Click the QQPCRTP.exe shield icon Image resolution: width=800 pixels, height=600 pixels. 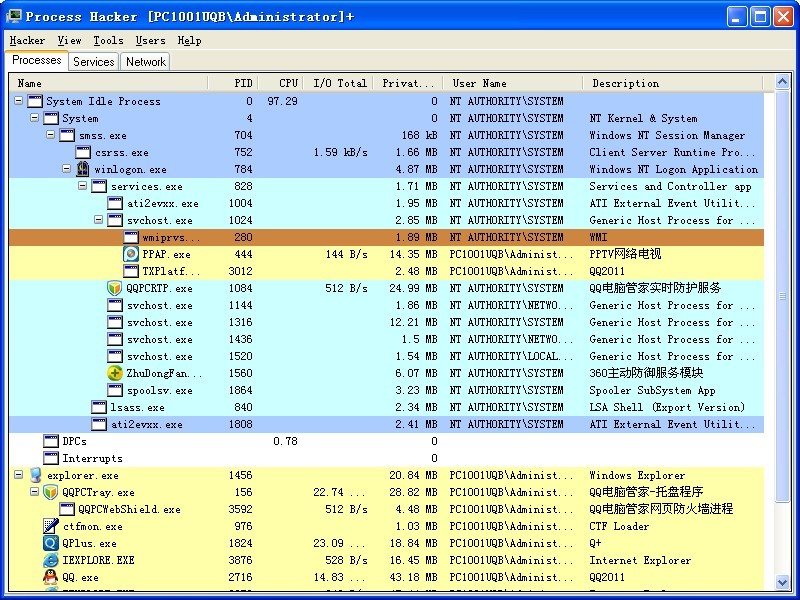coord(115,288)
